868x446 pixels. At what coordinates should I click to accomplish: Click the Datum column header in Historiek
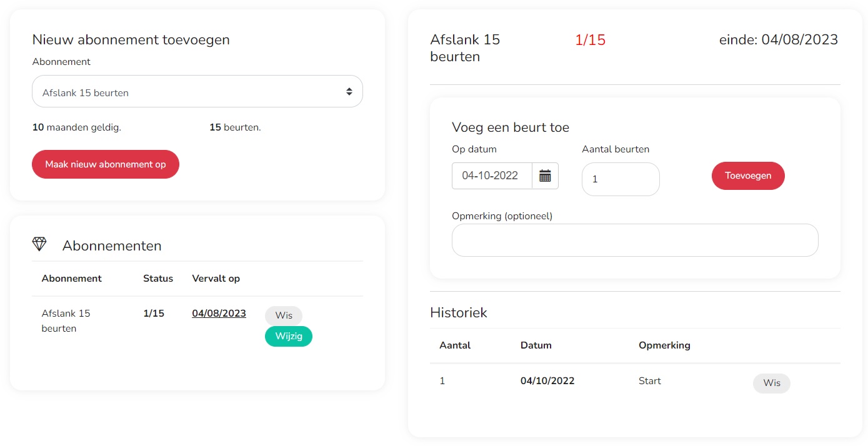536,345
